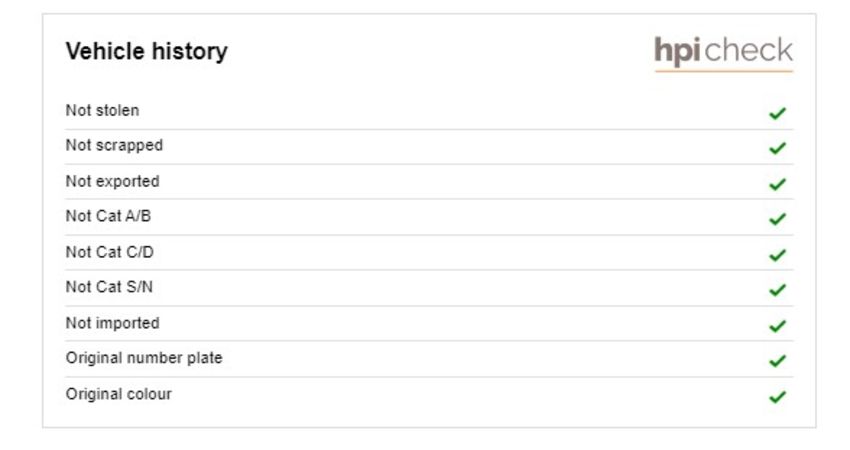Click the green checkmark beside Not stolen
Image resolution: width=850 pixels, height=450 pixels.
tap(777, 113)
